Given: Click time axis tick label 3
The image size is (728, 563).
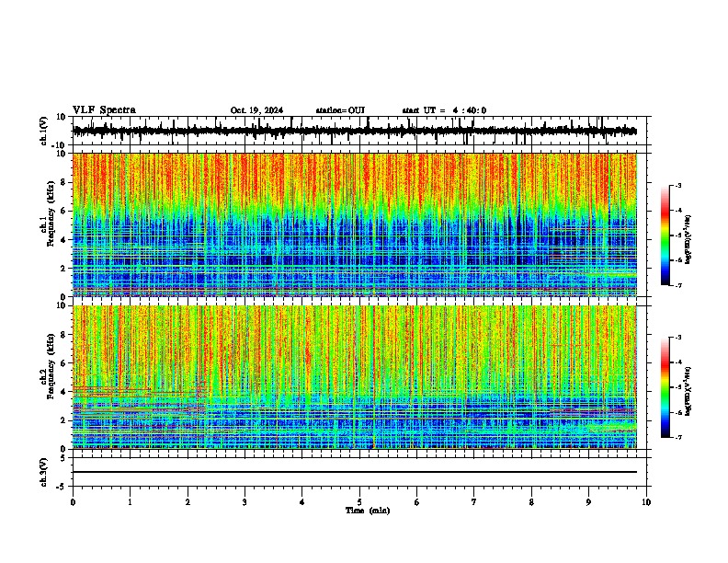Looking at the screenshot, I should click(x=245, y=502).
